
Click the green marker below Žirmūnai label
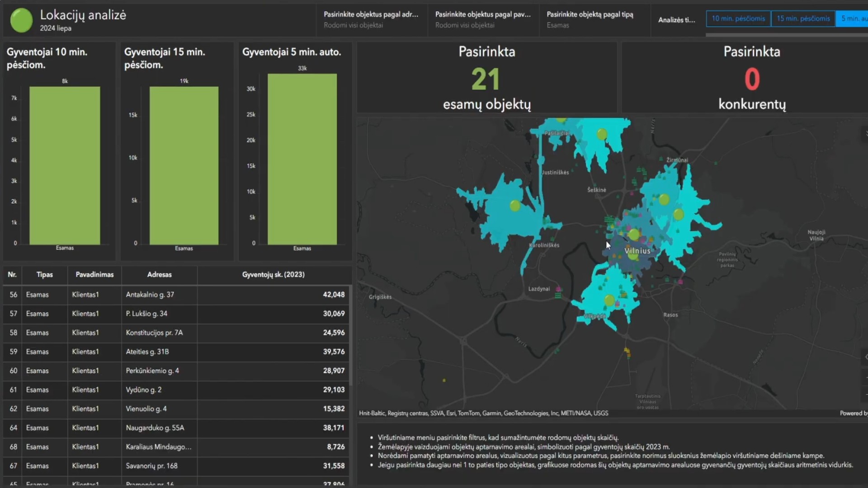point(664,199)
